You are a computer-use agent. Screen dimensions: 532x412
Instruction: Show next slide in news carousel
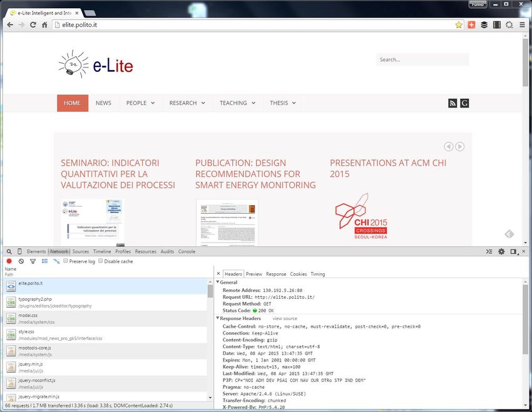460,146
